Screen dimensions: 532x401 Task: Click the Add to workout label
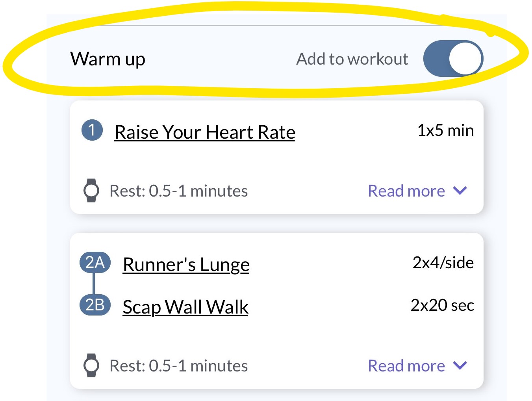[x=352, y=59]
